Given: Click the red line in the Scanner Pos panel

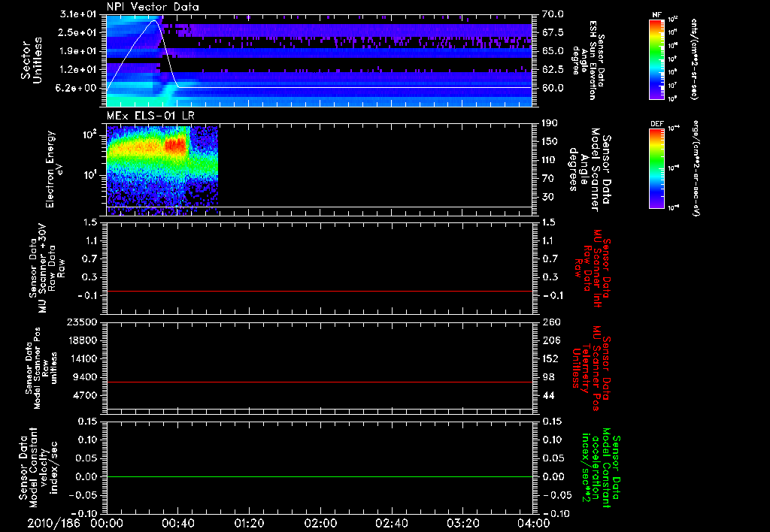Looking at the screenshot, I should (320, 382).
